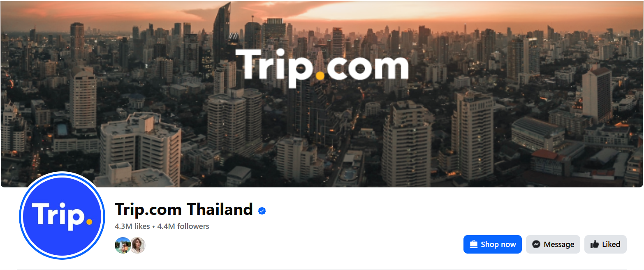Open the round Trip. profile picture
Image resolution: width=644 pixels, height=270 pixels.
point(62,216)
